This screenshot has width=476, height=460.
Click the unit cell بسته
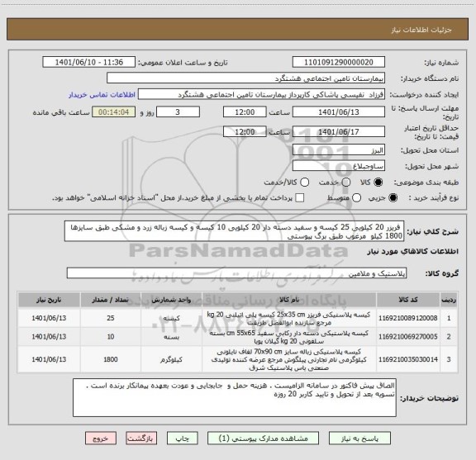pos(171,336)
